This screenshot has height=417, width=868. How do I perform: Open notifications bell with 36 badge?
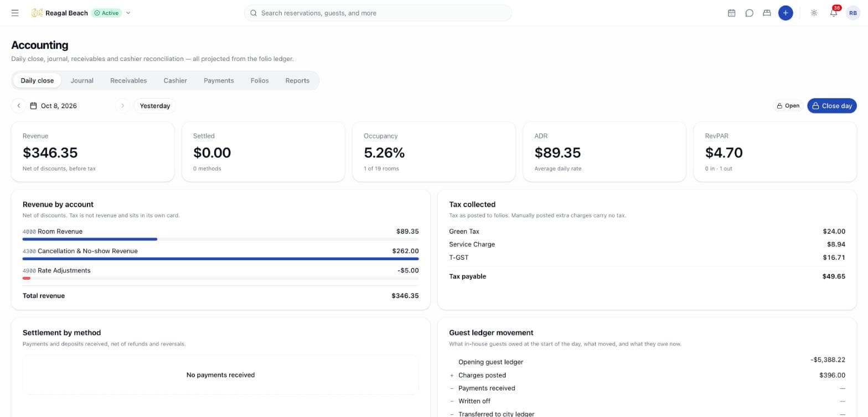[834, 13]
